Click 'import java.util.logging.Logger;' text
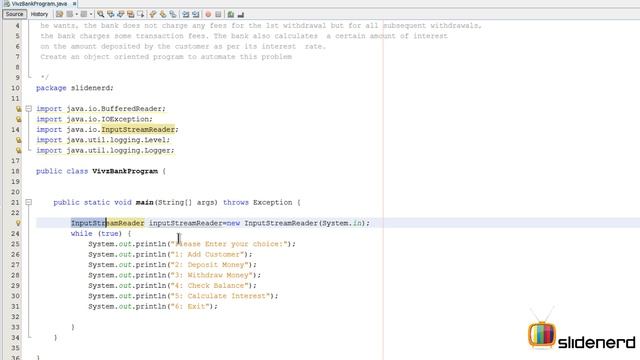This screenshot has height=360, width=640. point(105,150)
